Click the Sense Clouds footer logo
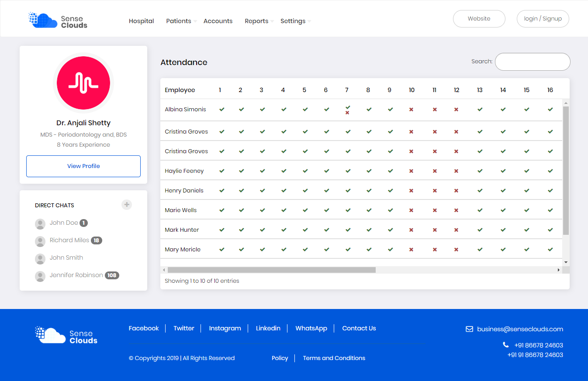The height and width of the screenshot is (381, 588). (x=66, y=335)
